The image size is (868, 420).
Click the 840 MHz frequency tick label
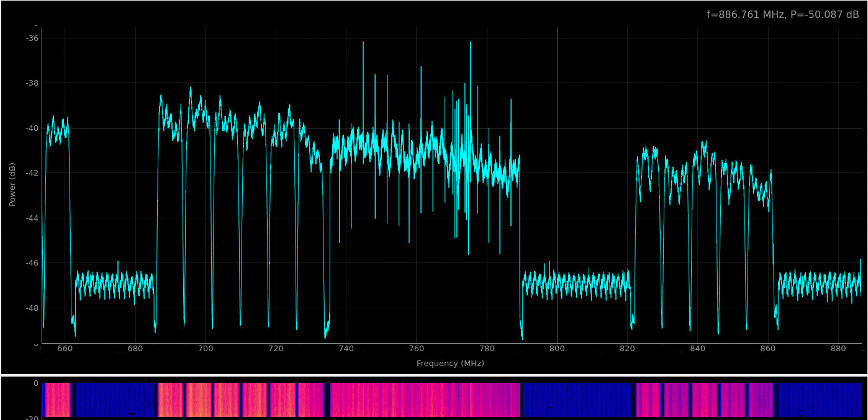pyautogui.click(x=698, y=349)
